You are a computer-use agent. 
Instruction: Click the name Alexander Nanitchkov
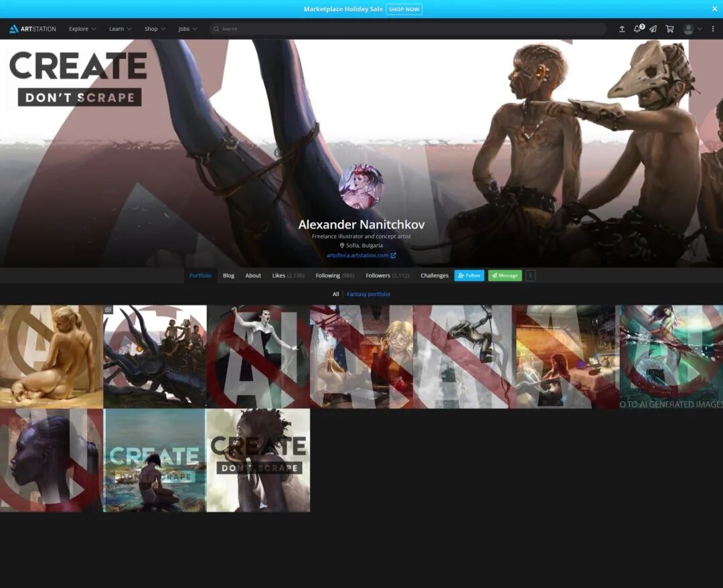(x=361, y=224)
